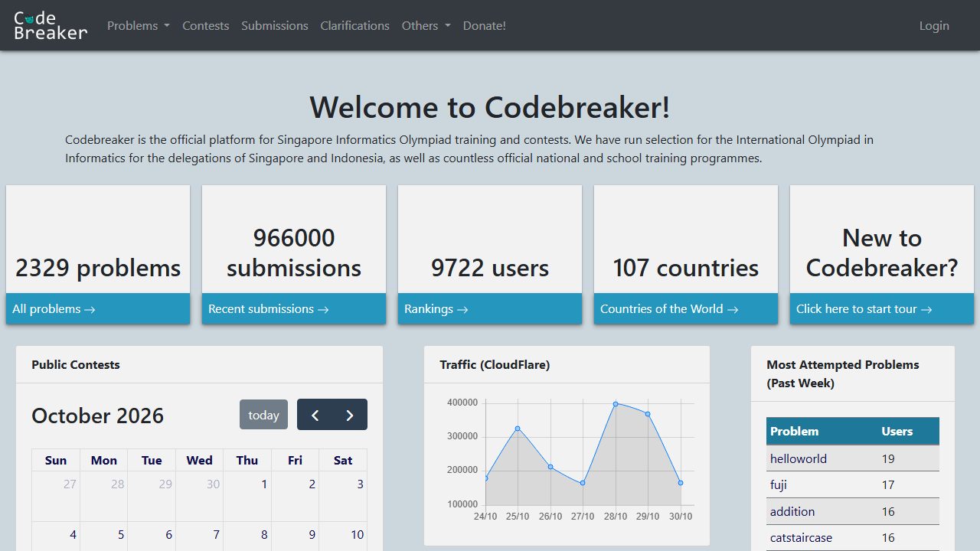Click the 2329 problems count
Screen dimensions: 980x551
(98, 268)
